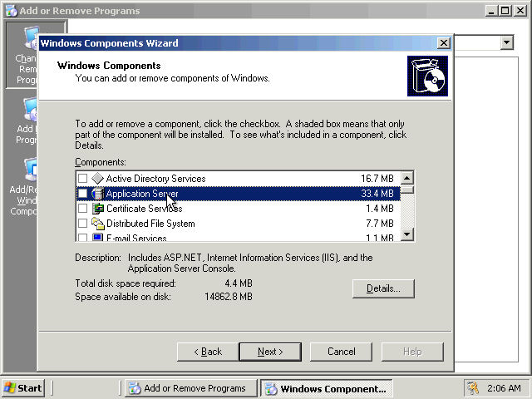
Task: Click the Application Server component icon
Action: (97, 194)
